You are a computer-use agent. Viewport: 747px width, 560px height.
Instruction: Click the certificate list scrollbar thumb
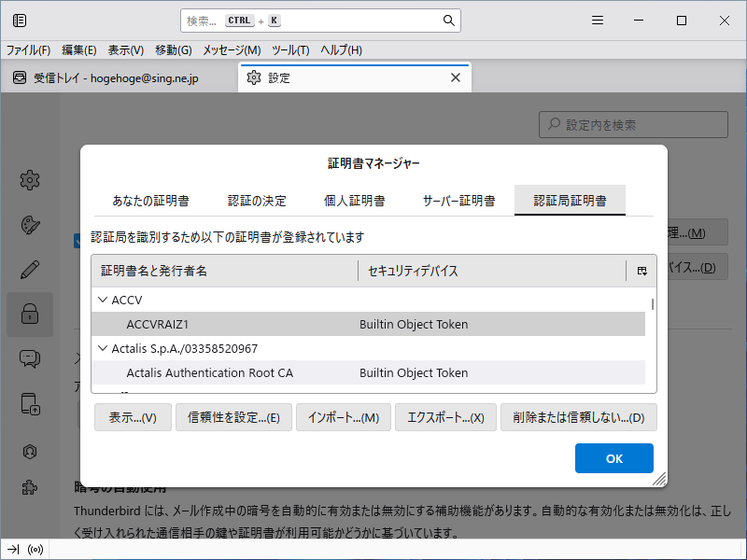(652, 304)
